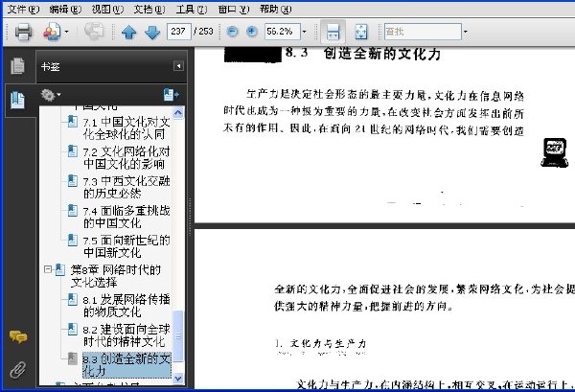
Task: Open the collaborate/share icon in toolbar
Action: (52, 32)
